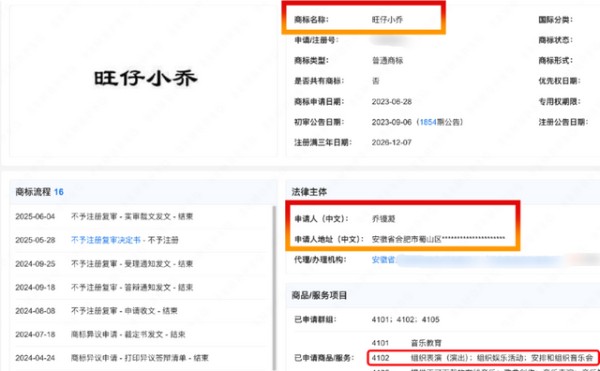Select the 2025-06-04 实审裁文发文 flow row
The height and width of the screenshot is (371, 600).
[140, 216]
